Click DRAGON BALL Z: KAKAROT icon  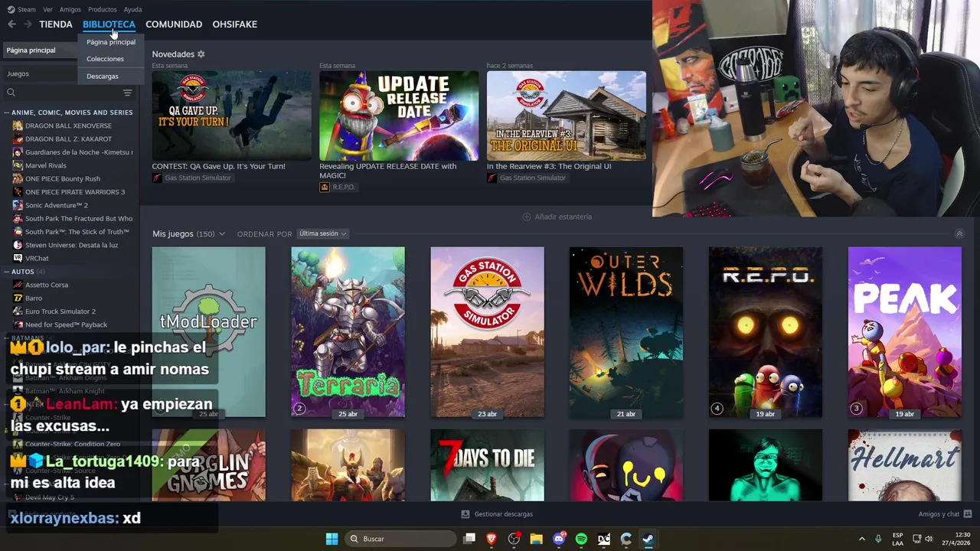(x=18, y=139)
